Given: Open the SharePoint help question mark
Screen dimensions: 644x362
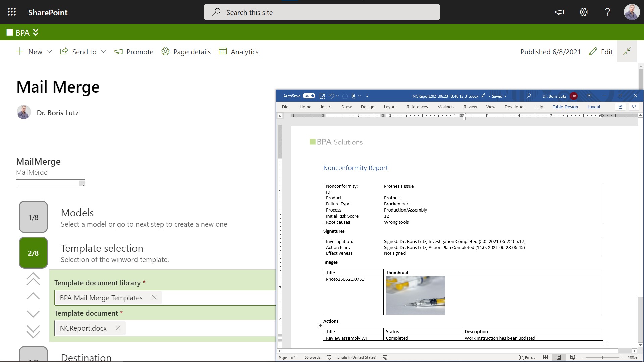Looking at the screenshot, I should tap(607, 12).
